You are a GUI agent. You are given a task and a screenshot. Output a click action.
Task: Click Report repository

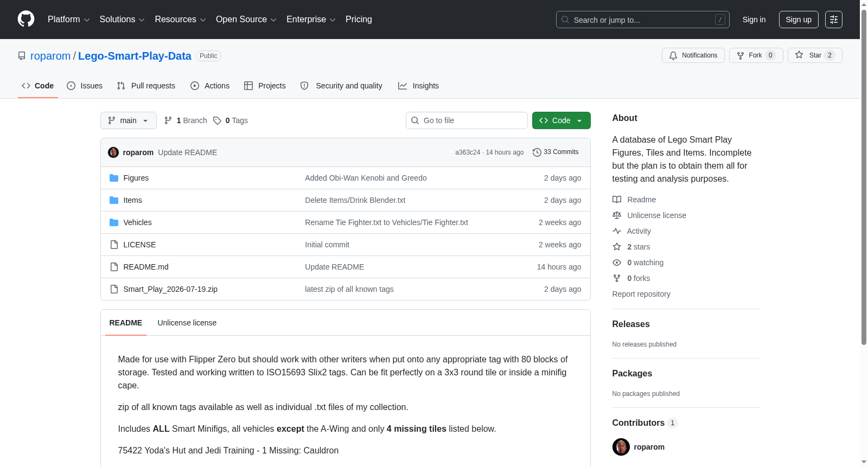tap(641, 294)
